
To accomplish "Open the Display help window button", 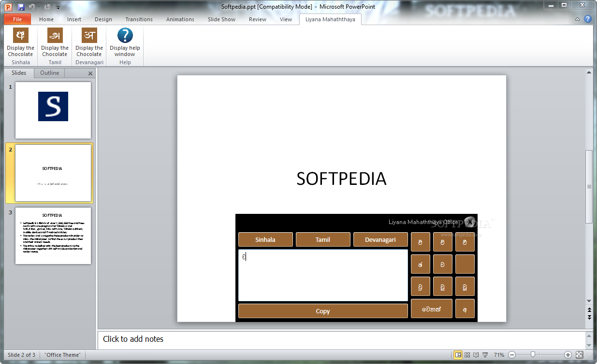I will point(125,42).
